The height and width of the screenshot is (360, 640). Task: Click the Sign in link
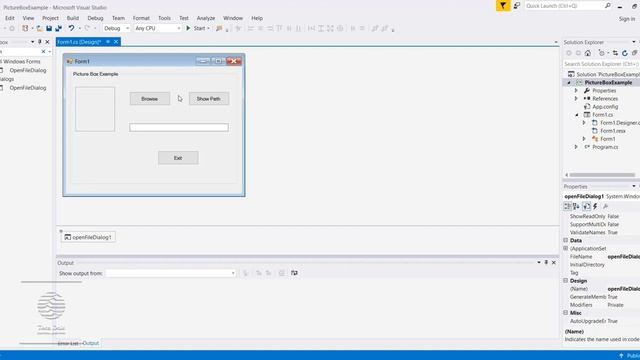tap(627, 19)
